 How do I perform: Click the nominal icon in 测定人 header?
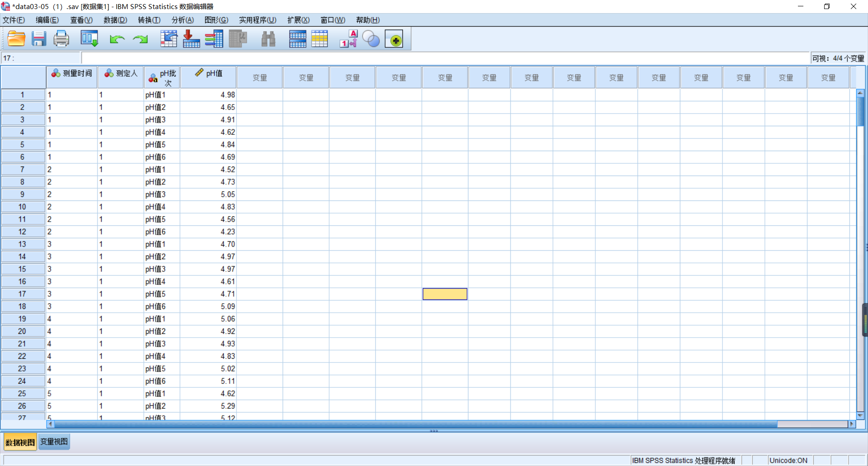pyautogui.click(x=109, y=73)
